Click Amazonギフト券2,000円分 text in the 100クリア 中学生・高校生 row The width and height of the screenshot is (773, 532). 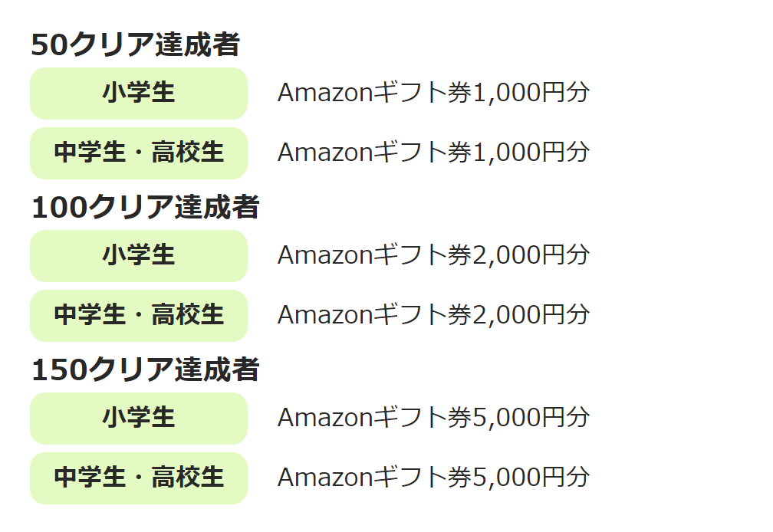(433, 315)
